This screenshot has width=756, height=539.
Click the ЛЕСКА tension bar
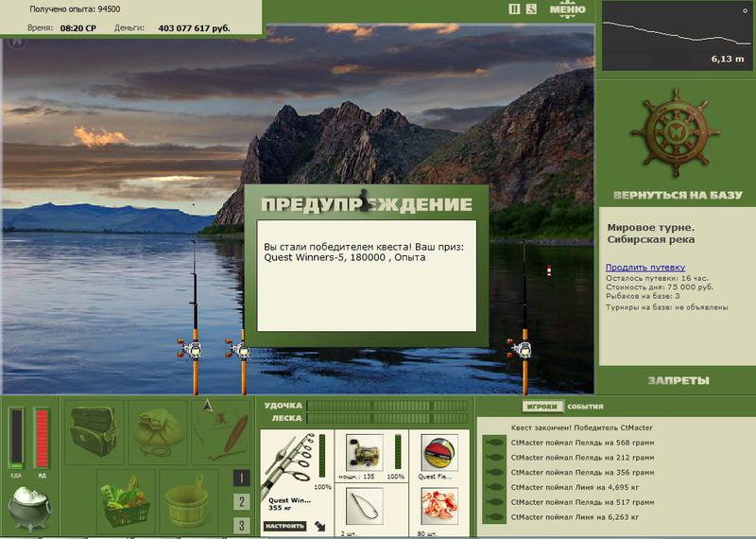point(387,418)
